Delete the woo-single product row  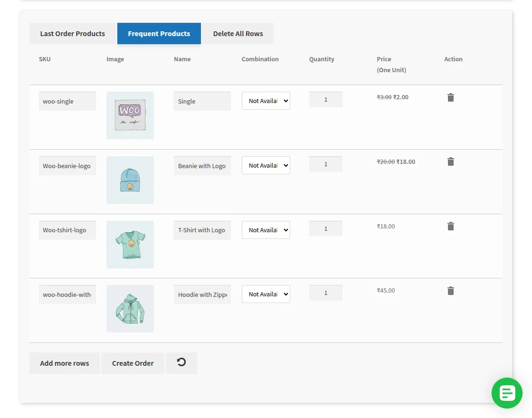(450, 97)
